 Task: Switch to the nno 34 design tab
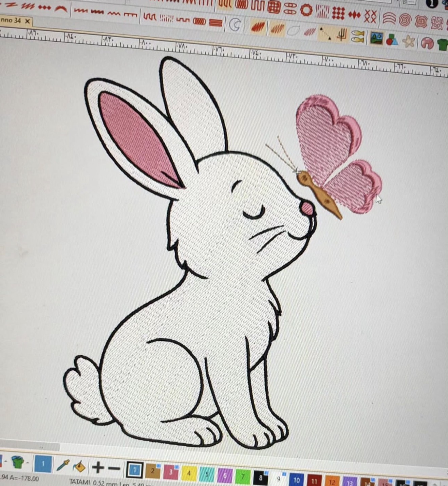pyautogui.click(x=11, y=20)
